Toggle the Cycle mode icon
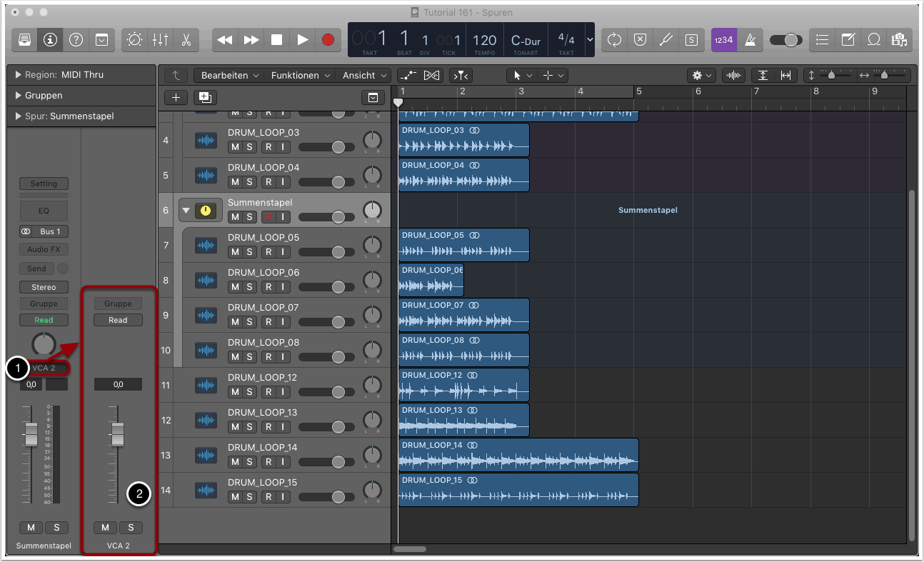The width and height of the screenshot is (924, 562). tap(614, 40)
